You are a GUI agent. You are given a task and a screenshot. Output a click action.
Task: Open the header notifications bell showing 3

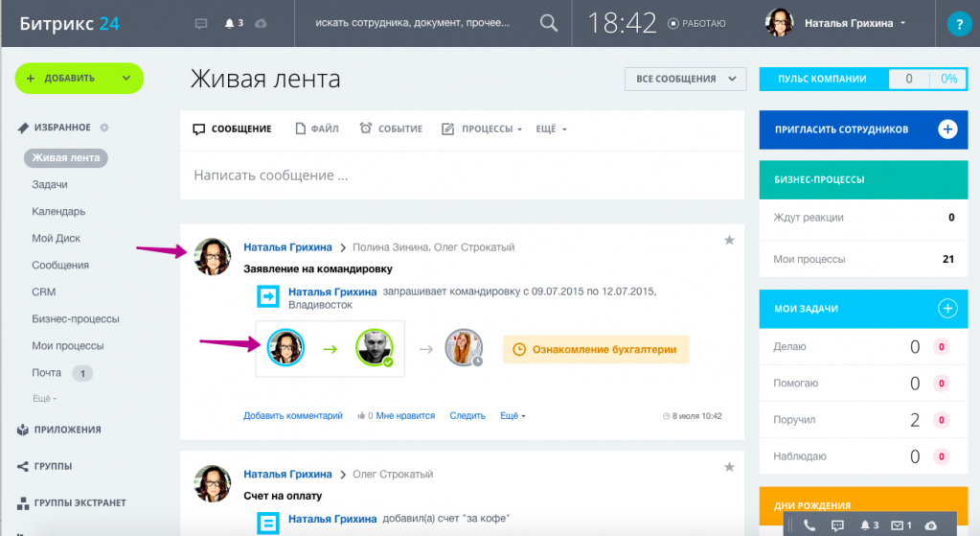234,24
